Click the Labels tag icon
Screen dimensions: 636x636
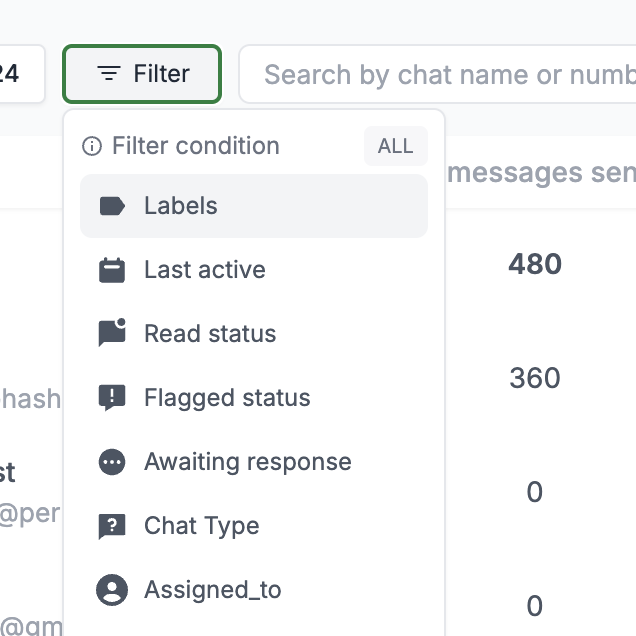pyautogui.click(x=112, y=206)
